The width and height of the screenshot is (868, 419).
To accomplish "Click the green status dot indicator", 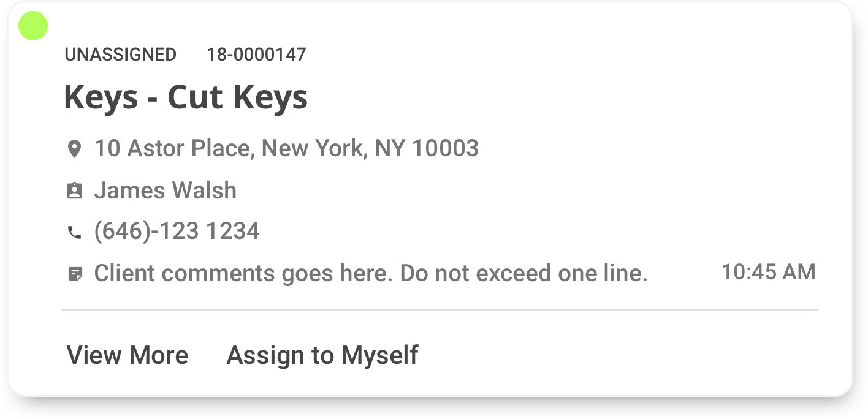I will 33,26.
